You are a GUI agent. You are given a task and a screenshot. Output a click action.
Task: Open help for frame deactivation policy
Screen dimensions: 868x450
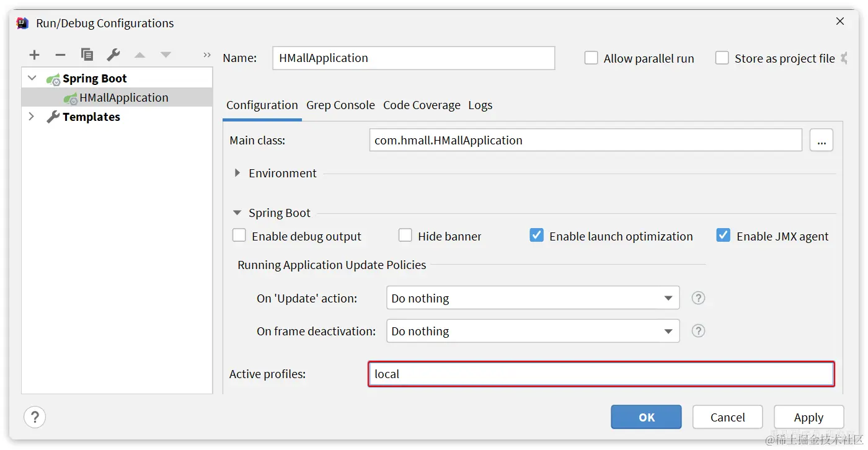click(x=698, y=331)
